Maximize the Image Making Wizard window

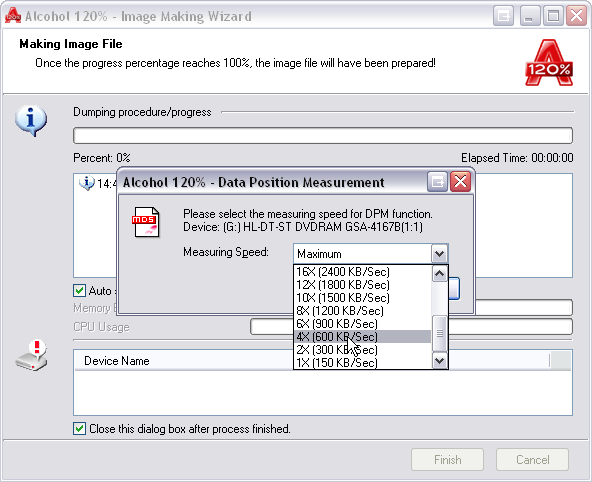click(553, 16)
